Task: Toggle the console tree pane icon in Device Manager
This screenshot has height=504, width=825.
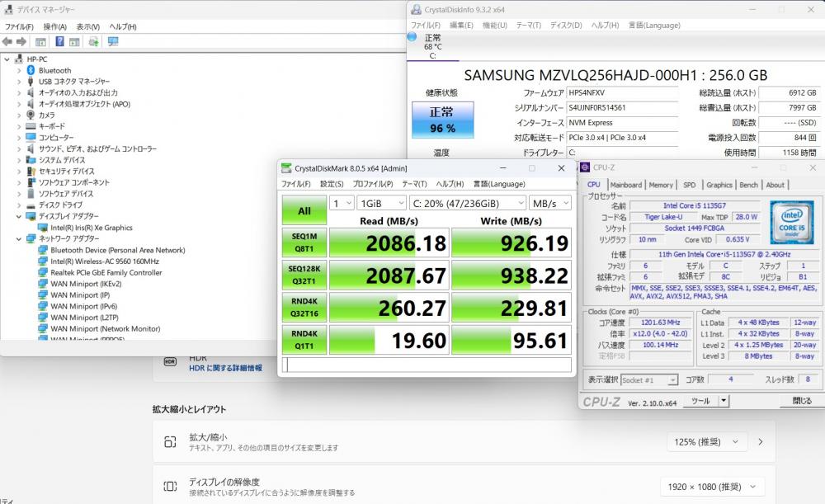Action: click(40, 41)
